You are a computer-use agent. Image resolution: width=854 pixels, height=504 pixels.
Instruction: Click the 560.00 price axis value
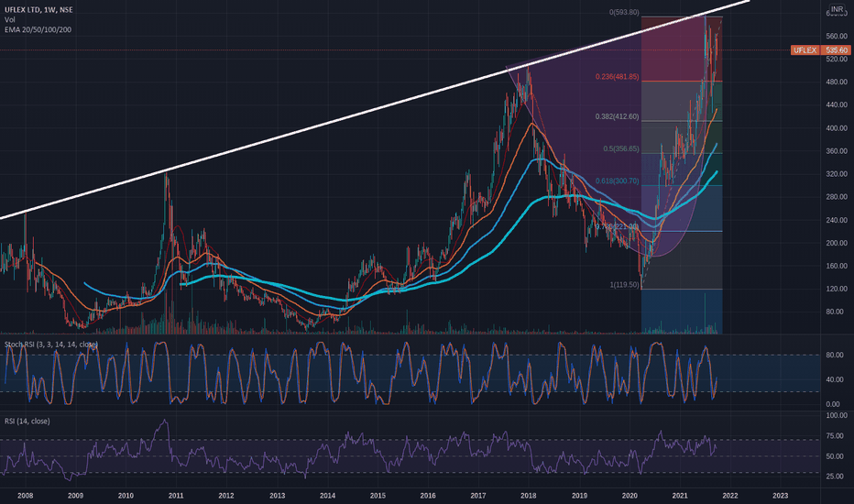(837, 36)
